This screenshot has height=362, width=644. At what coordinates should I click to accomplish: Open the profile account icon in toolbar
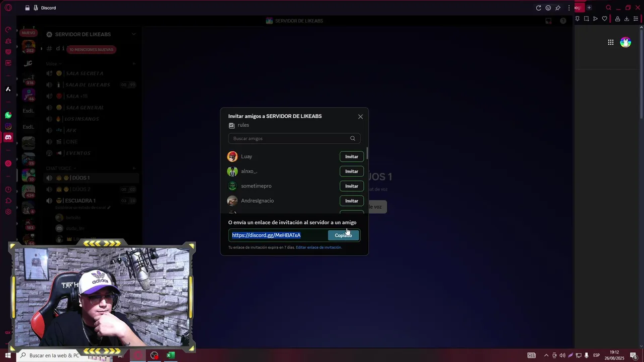click(617, 19)
